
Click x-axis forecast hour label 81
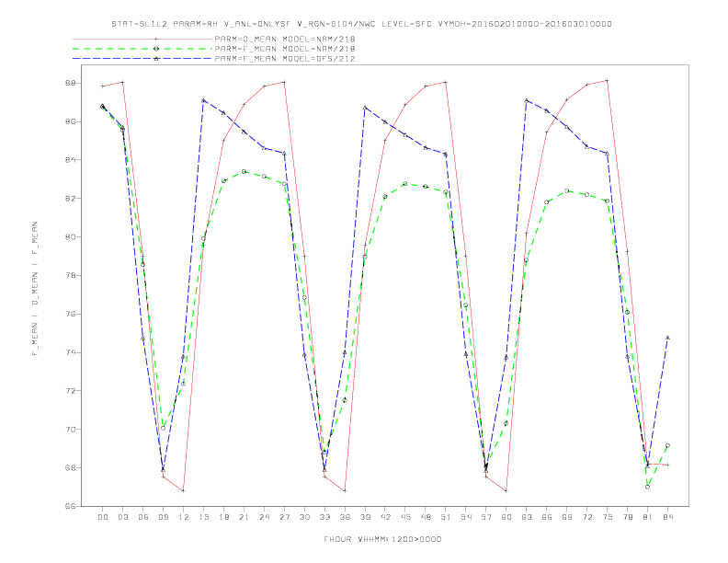(x=648, y=517)
